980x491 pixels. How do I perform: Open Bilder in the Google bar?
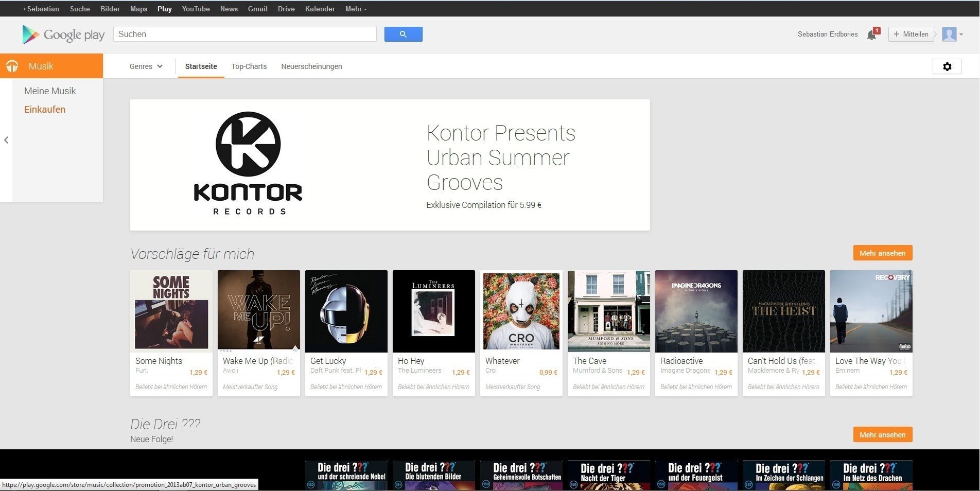[110, 9]
